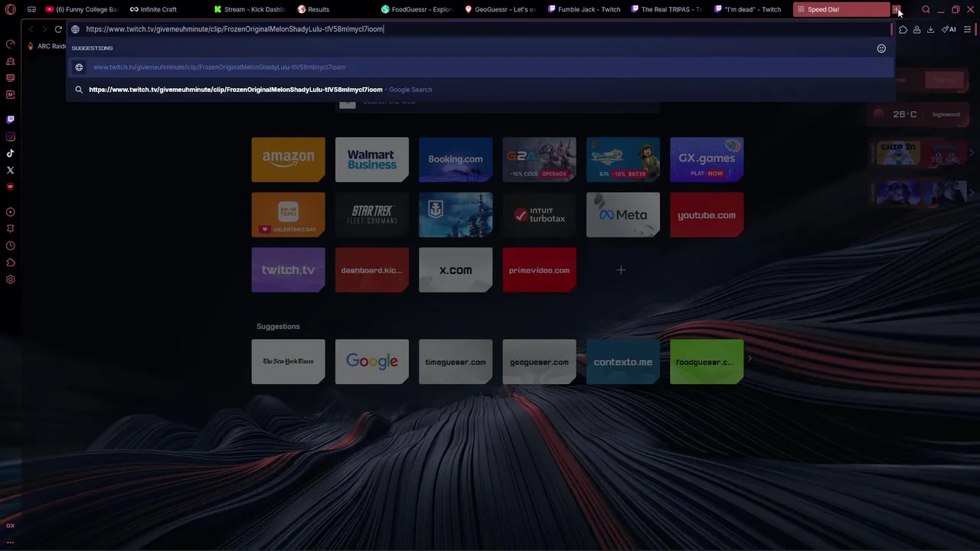Open Meta speed dial tile
Image resolution: width=980 pixels, height=551 pixels.
click(623, 215)
